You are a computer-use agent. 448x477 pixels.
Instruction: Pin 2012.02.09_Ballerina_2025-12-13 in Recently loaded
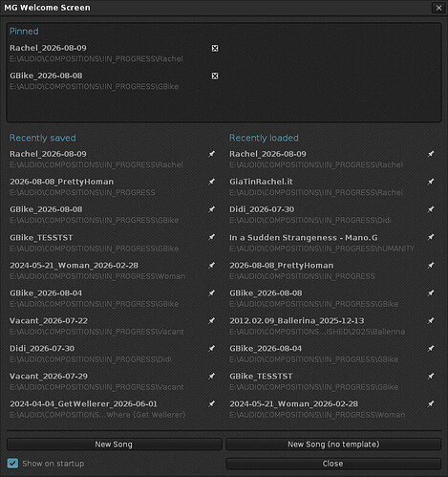point(431,320)
